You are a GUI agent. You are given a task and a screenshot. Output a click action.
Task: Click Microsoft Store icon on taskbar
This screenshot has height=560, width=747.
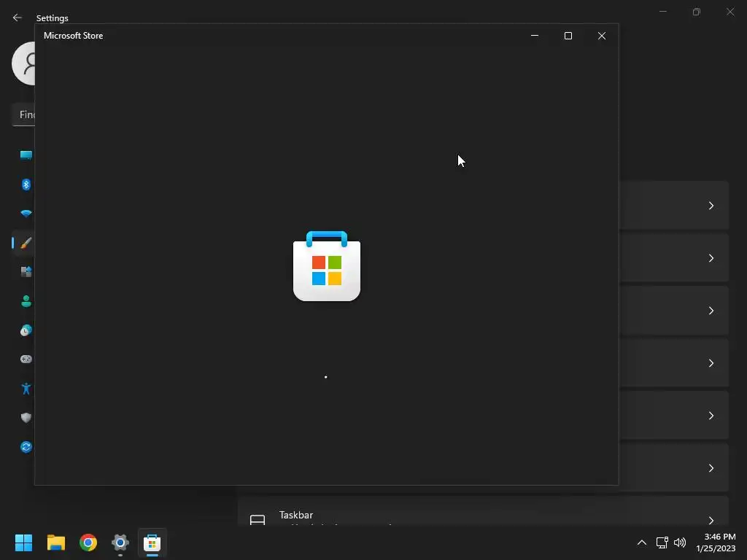152,542
